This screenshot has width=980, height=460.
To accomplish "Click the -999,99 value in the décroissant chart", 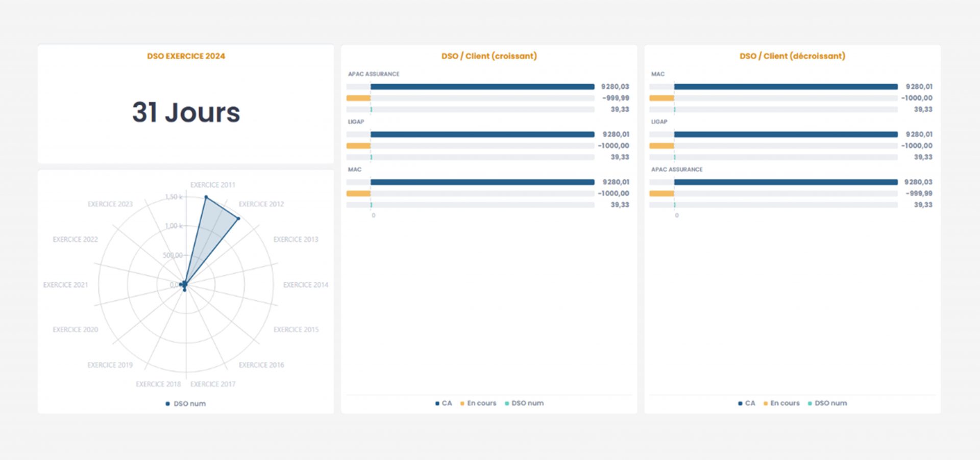I will coord(919,193).
